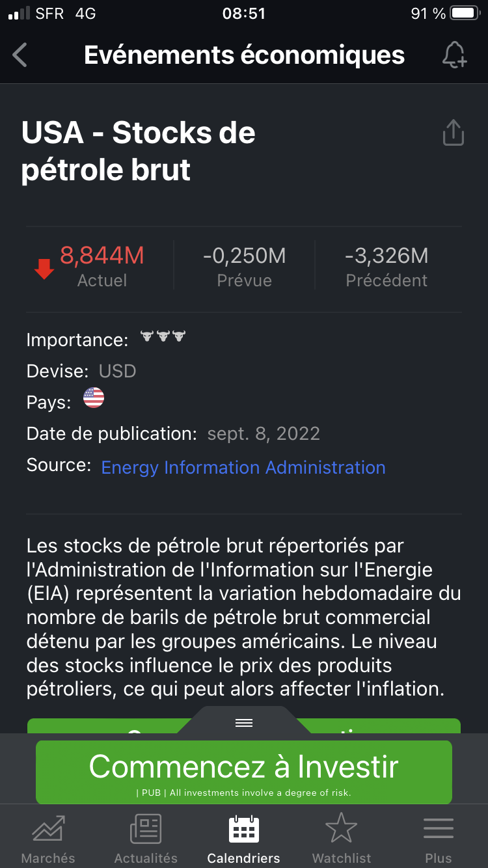The height and width of the screenshot is (868, 488).
Task: Tap the USA - Stocks de pétrole brut title
Action: click(138, 151)
